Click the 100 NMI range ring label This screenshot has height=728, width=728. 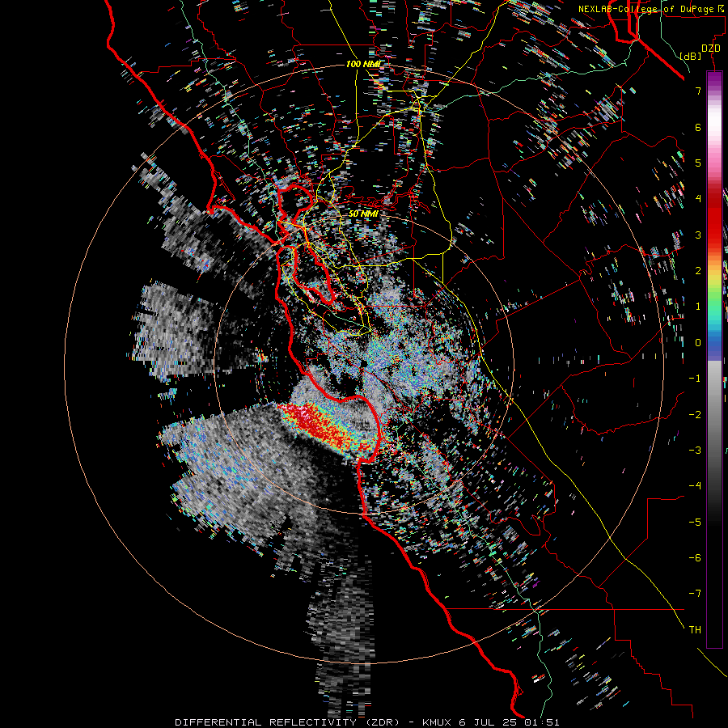(x=362, y=64)
